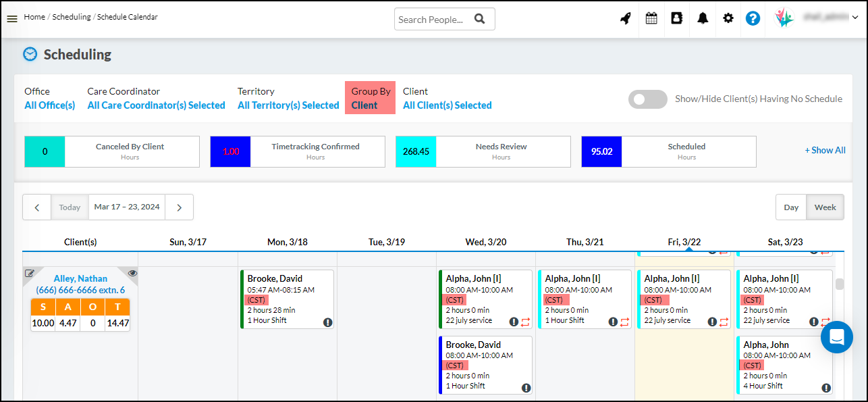
Task: Open the hamburger navigation menu
Action: tap(11, 19)
